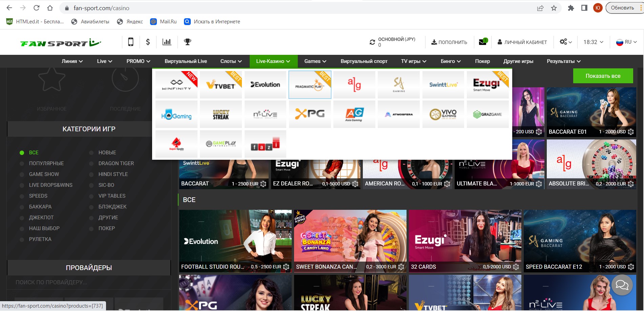This screenshot has height=311, width=644.
Task: Expand the Слоты dropdown
Action: 231,61
